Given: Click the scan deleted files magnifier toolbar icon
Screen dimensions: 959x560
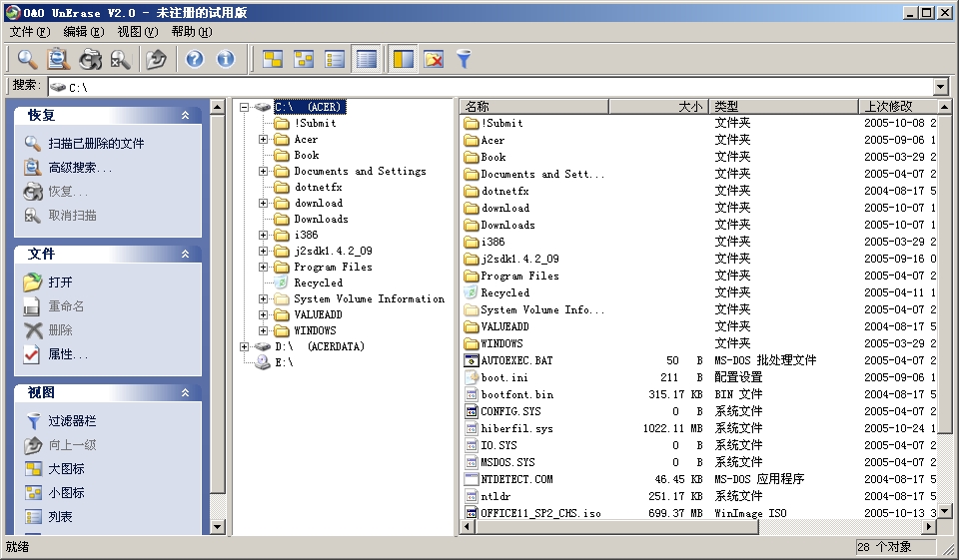Looking at the screenshot, I should 27,59.
